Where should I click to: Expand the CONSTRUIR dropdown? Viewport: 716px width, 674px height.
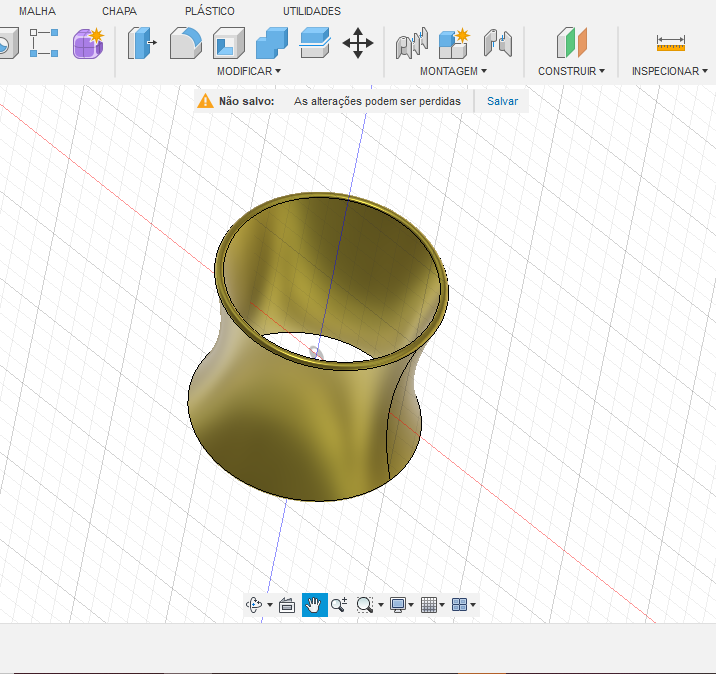click(571, 71)
